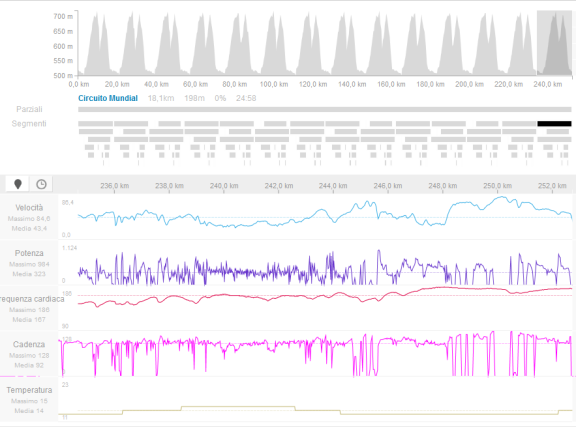Select the Potenza chart label
This screenshot has height=428, width=576.
[x=29, y=253]
